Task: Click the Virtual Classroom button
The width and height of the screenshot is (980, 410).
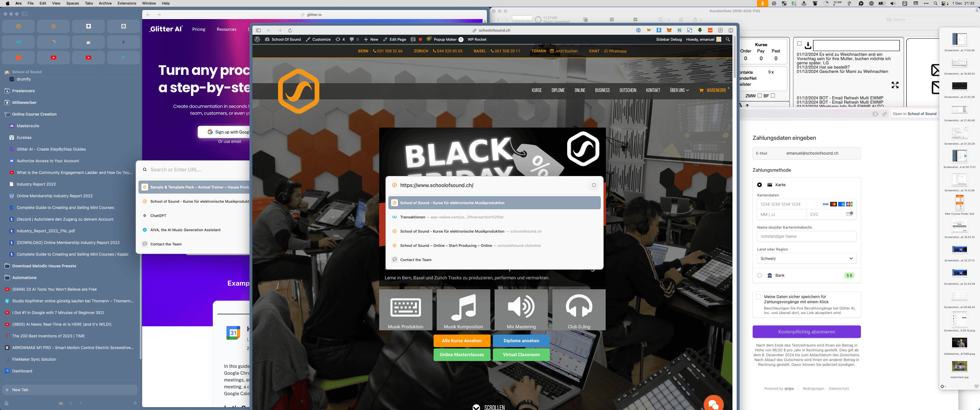Action: click(521, 355)
